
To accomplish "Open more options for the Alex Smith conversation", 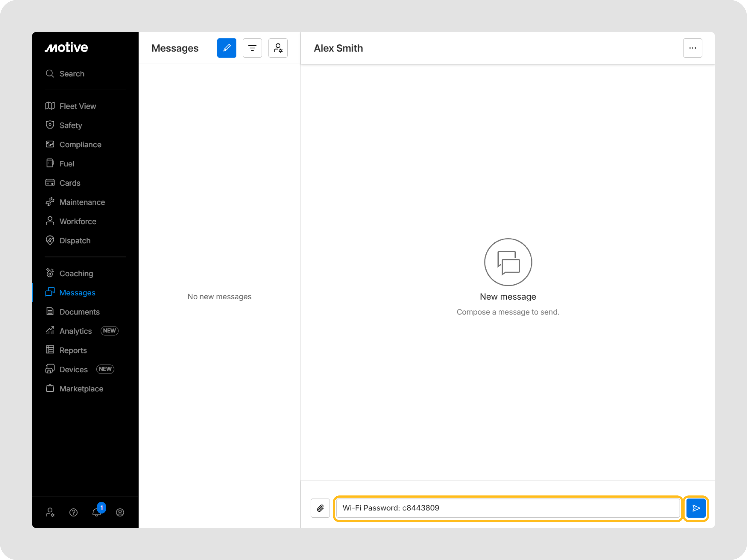I will click(x=693, y=48).
